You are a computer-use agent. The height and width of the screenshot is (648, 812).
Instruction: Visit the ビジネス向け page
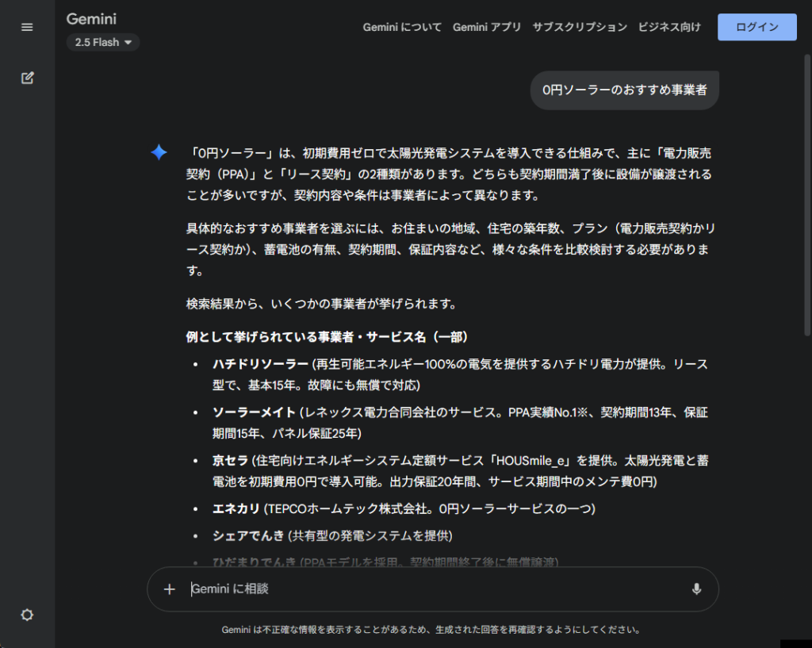tap(669, 27)
